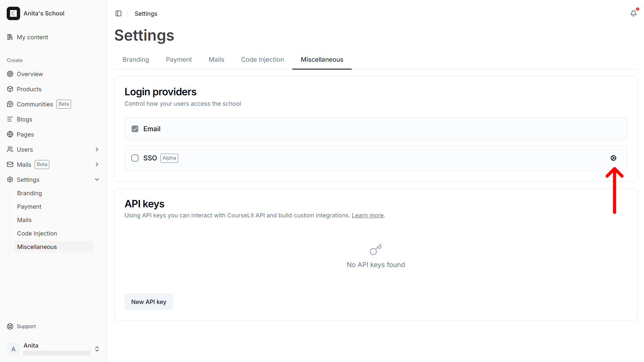This screenshot has width=644, height=362.
Task: Switch to the Branding tab
Action: [x=136, y=59]
